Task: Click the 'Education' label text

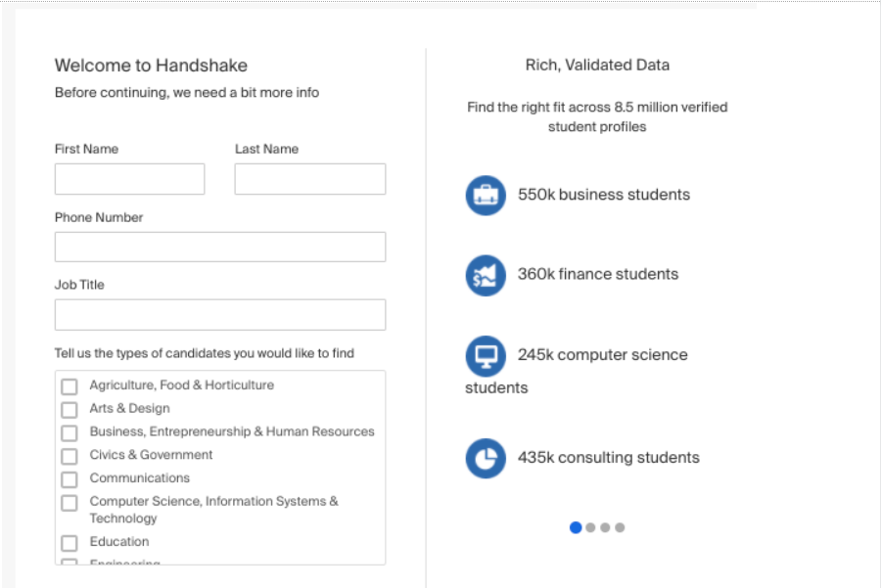Action: click(119, 541)
